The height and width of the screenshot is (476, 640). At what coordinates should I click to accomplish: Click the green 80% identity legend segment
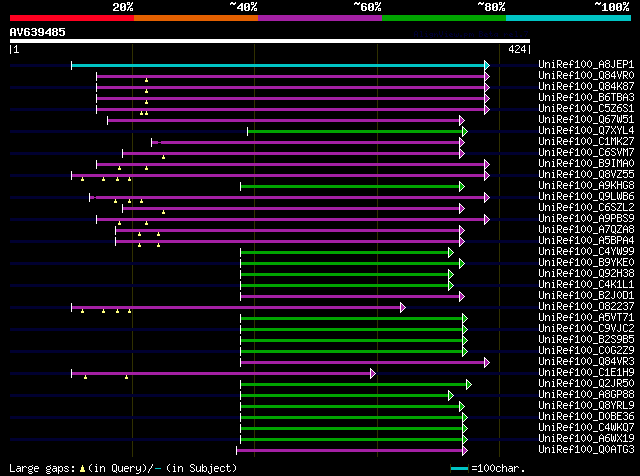(444, 18)
